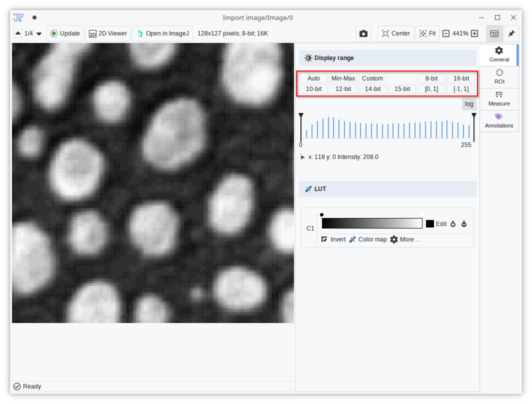
Task: Click the black LUT color swatch
Action: (430, 224)
